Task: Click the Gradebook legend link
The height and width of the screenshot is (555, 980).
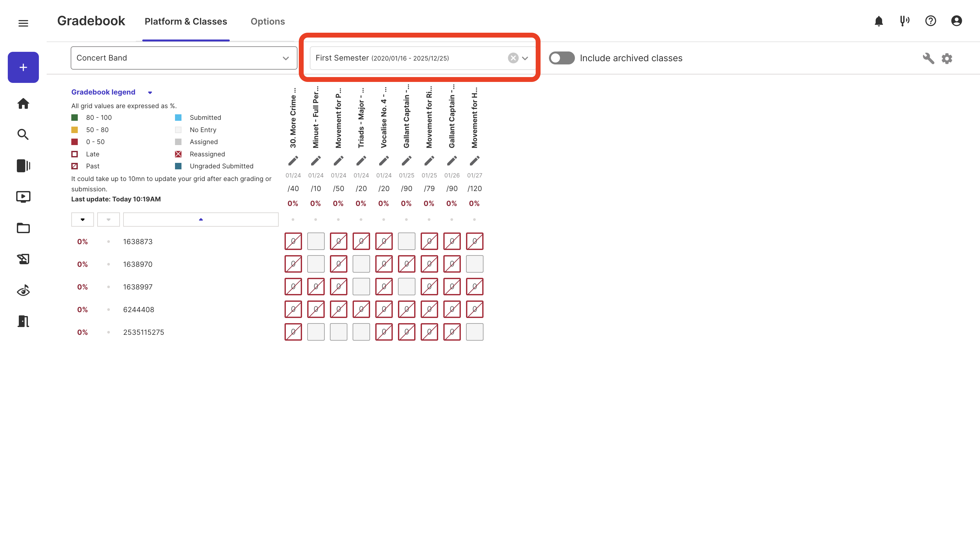Action: click(x=103, y=92)
